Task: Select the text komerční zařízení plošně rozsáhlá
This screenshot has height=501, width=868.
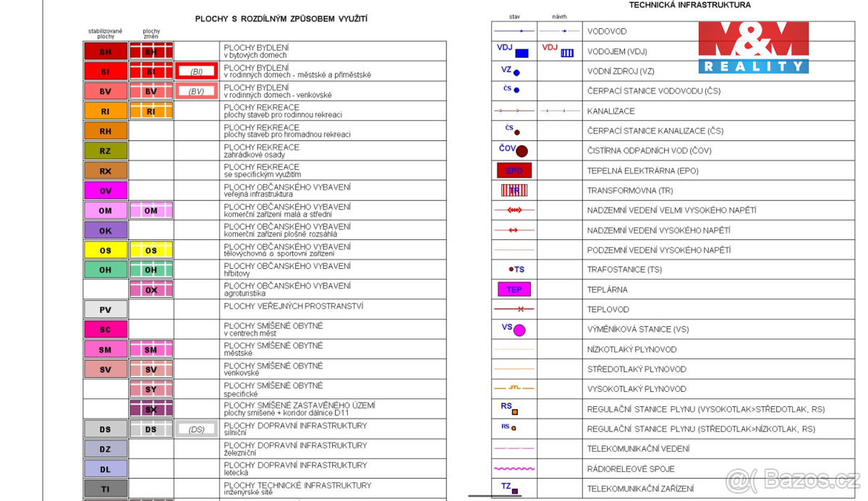Action: (x=280, y=234)
